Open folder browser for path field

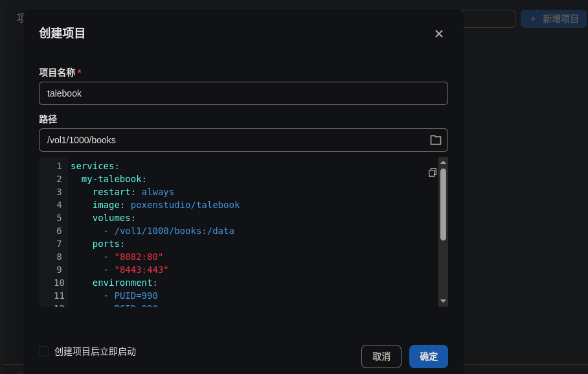point(435,140)
